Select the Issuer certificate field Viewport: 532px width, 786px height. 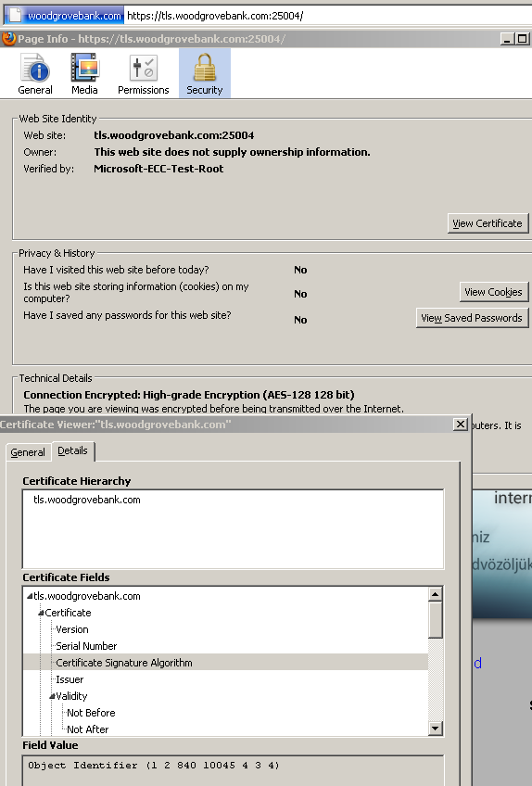[70, 679]
